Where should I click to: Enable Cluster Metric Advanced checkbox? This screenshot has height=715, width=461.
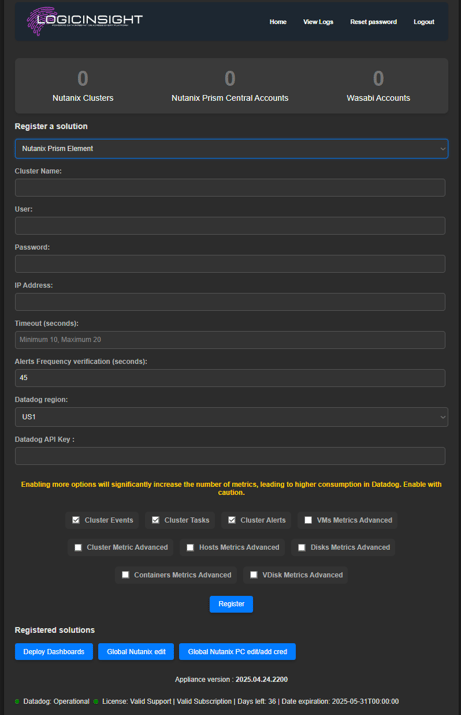pyautogui.click(x=78, y=548)
